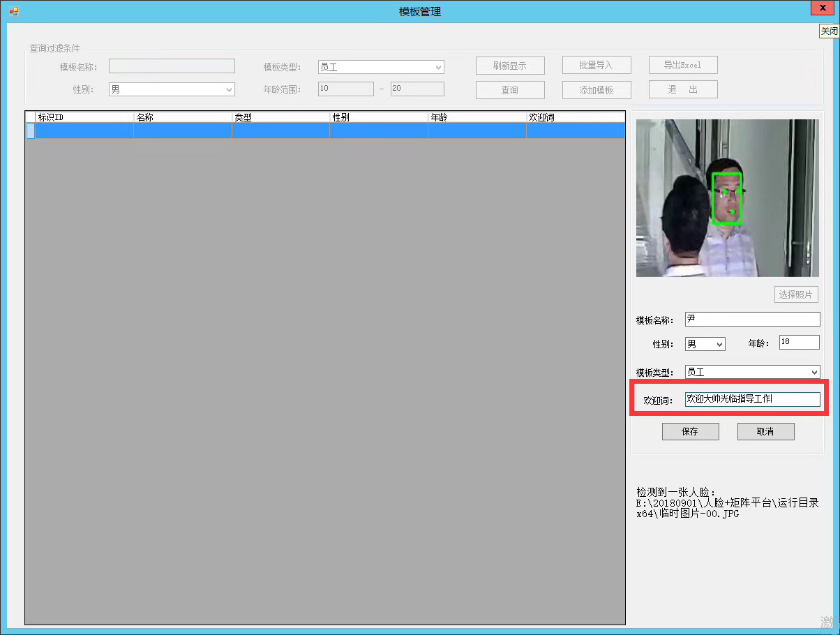Click into the 欢迎词 text field
This screenshot has height=635, width=840.
[x=752, y=399]
